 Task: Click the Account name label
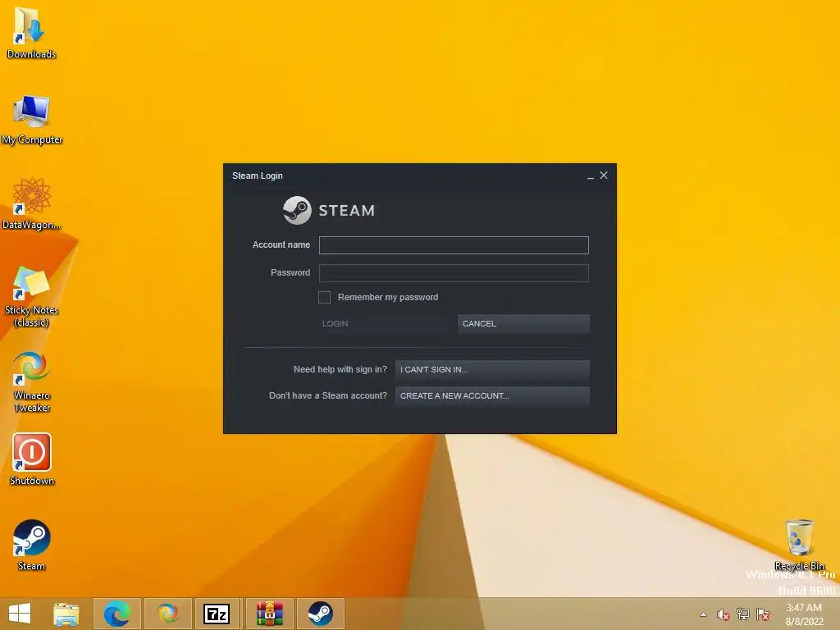(281, 244)
